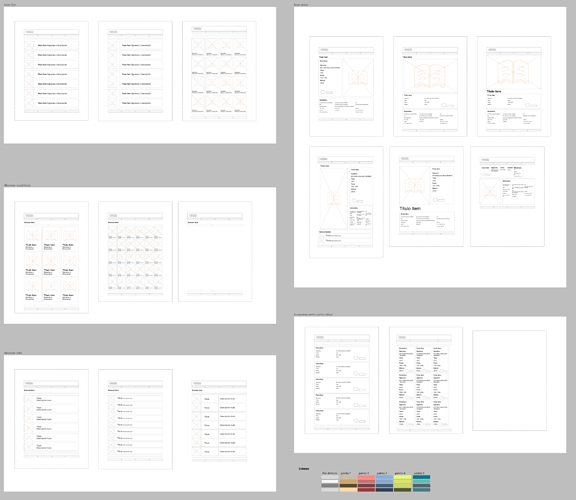The width and height of the screenshot is (576, 500).
Task: Select the image grid wireframe in the top-left frame
Action: click(219, 71)
